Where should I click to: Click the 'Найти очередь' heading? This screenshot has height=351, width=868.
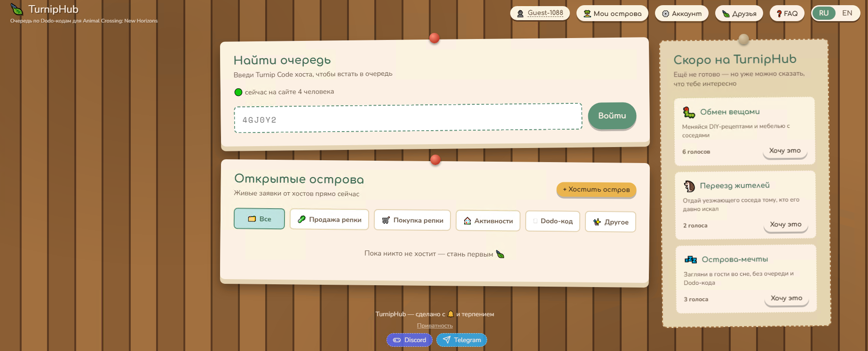282,60
